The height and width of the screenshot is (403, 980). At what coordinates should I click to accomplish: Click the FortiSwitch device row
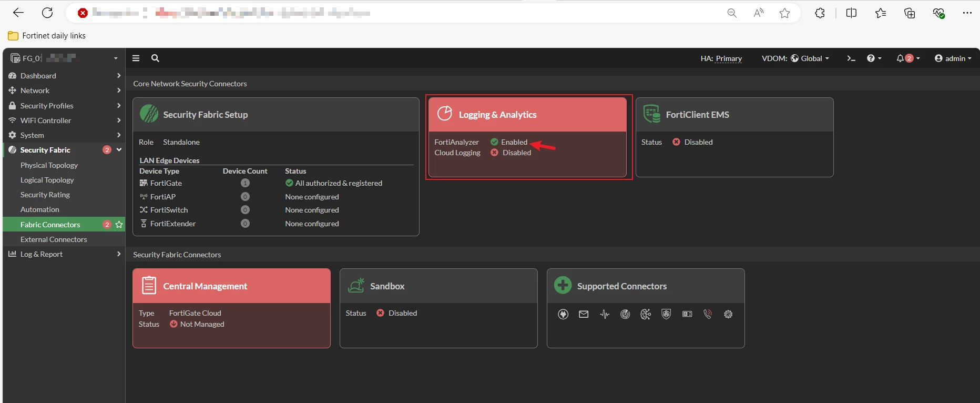[276, 210]
